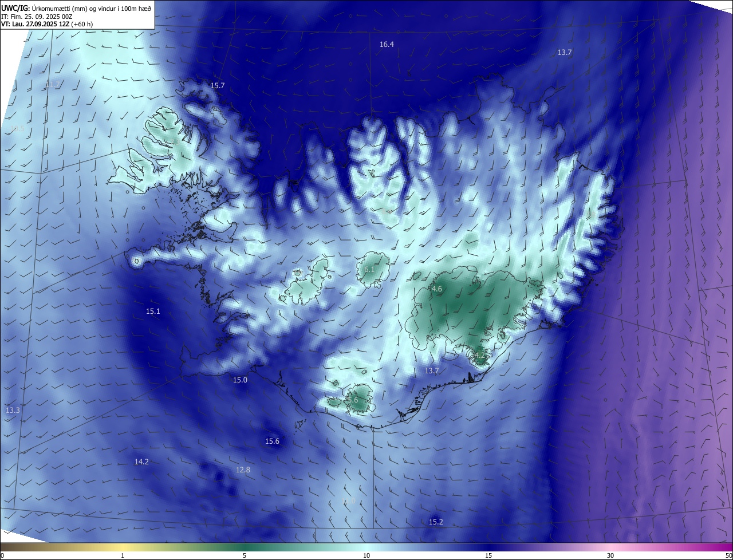This screenshot has height=560, width=733.
Task: Click the 15 tick on the colour scale
Action: [488, 555]
